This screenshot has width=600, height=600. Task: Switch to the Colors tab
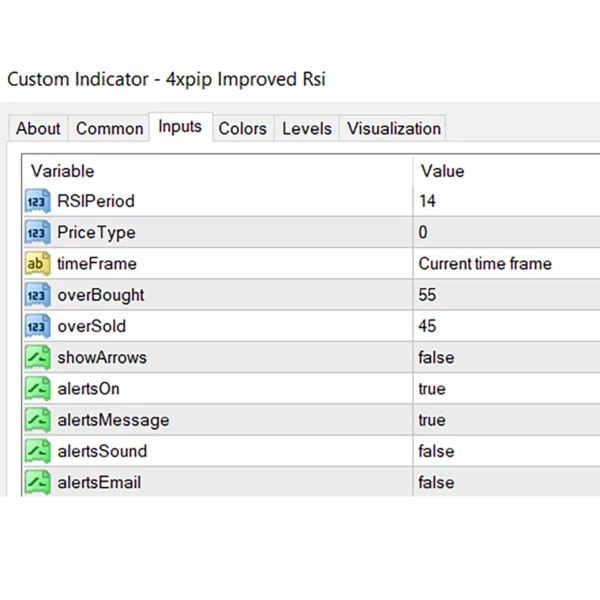pos(242,128)
